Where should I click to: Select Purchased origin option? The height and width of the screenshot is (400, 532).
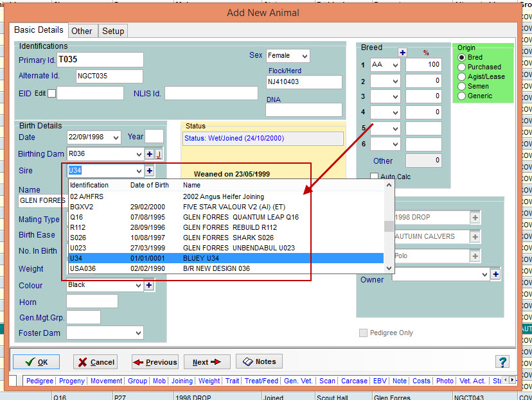pos(461,67)
